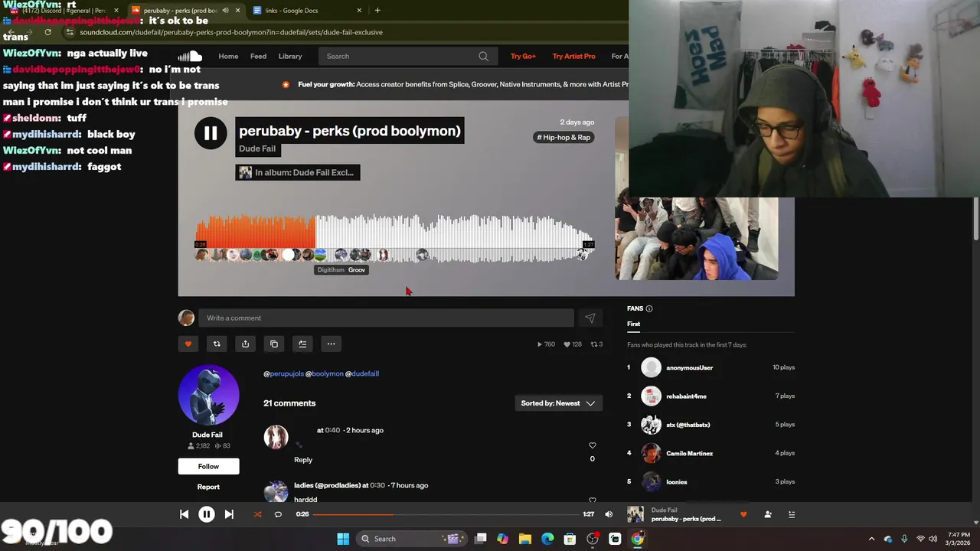Click the Write a comment field
The image size is (980, 551).
[x=386, y=318]
